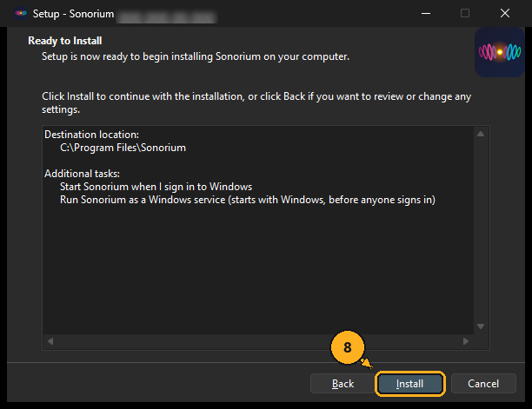The height and width of the screenshot is (409, 532).
Task: Click 'Start Sonorium when I sign in' line
Action: [156, 187]
